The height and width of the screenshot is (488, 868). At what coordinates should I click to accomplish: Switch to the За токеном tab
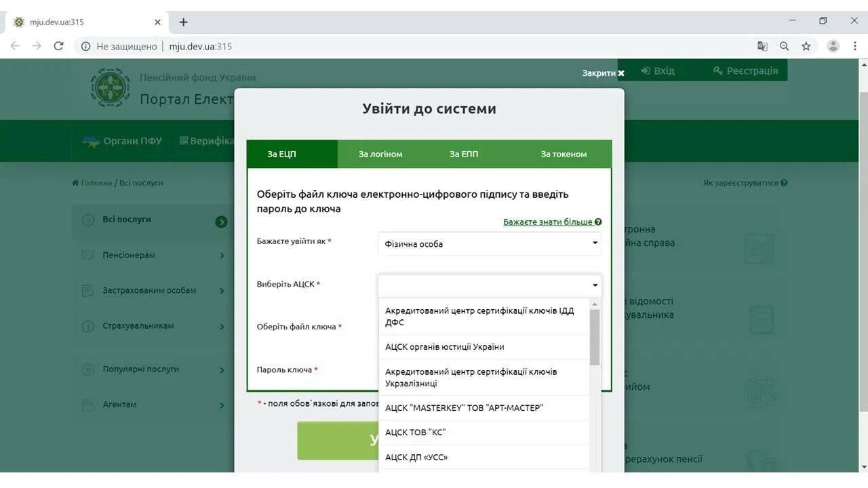point(564,154)
